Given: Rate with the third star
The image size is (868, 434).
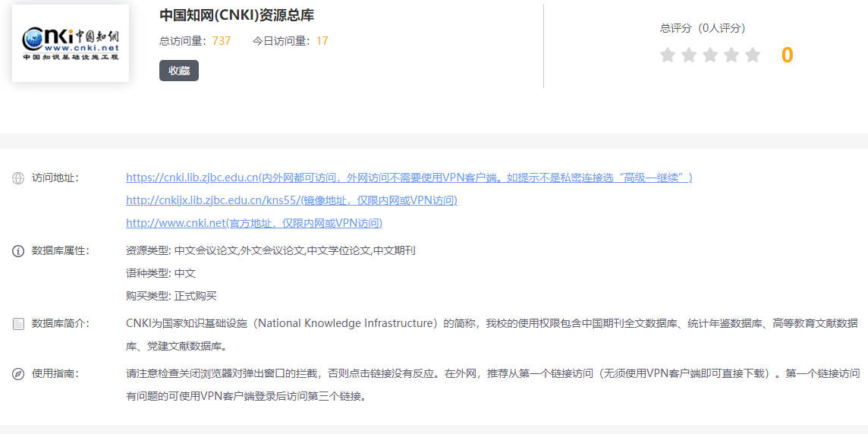Looking at the screenshot, I should 710,55.
